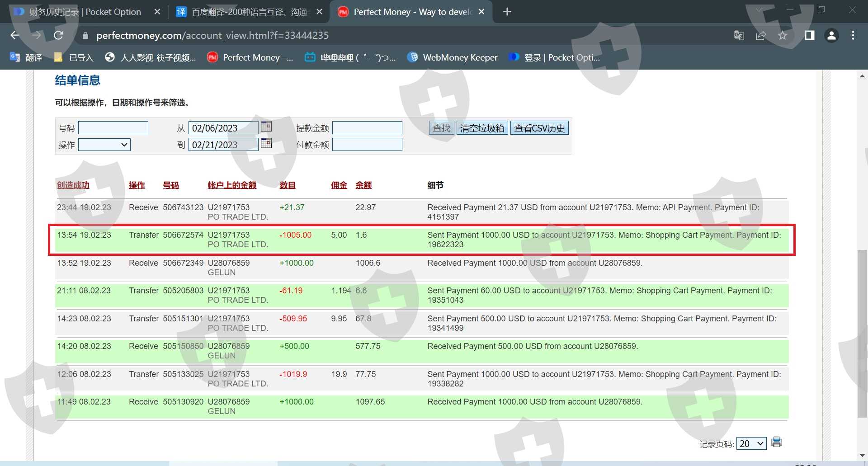Screen dimensions: 868x466
Task: Open the Chrome profile avatar menu
Action: 831,35
